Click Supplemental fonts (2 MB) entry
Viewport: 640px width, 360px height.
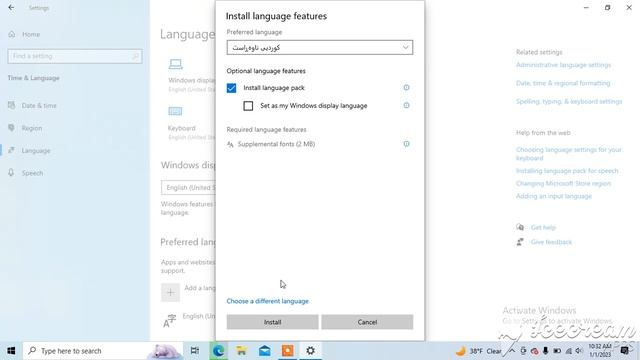276,144
